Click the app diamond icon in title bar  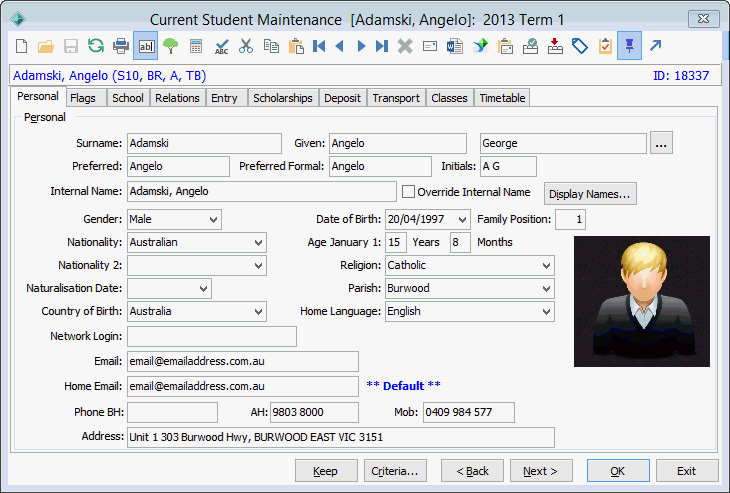[18, 19]
